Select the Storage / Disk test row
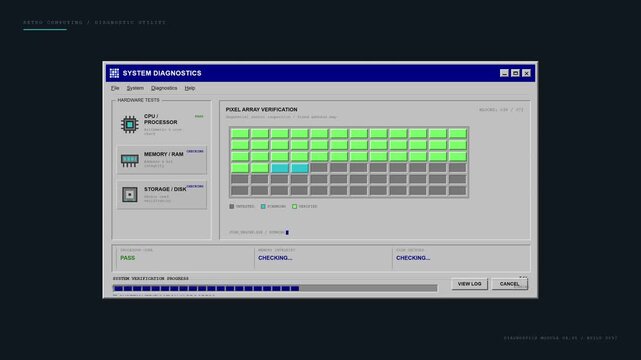The image size is (641, 360). tap(162, 195)
